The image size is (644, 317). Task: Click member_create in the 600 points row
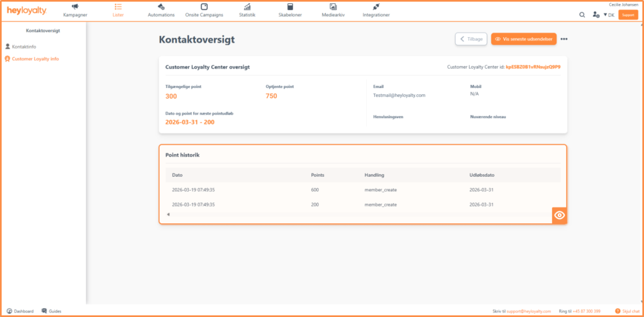[x=380, y=190]
